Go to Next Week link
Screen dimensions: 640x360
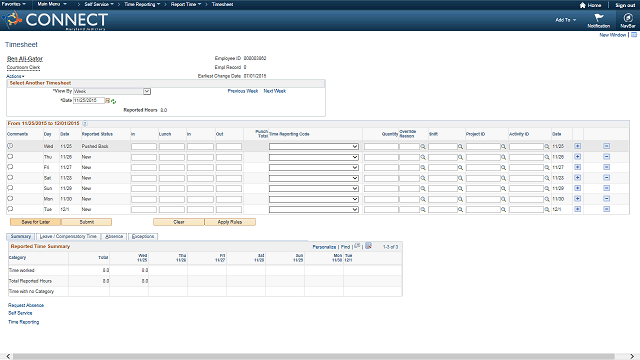click(275, 91)
